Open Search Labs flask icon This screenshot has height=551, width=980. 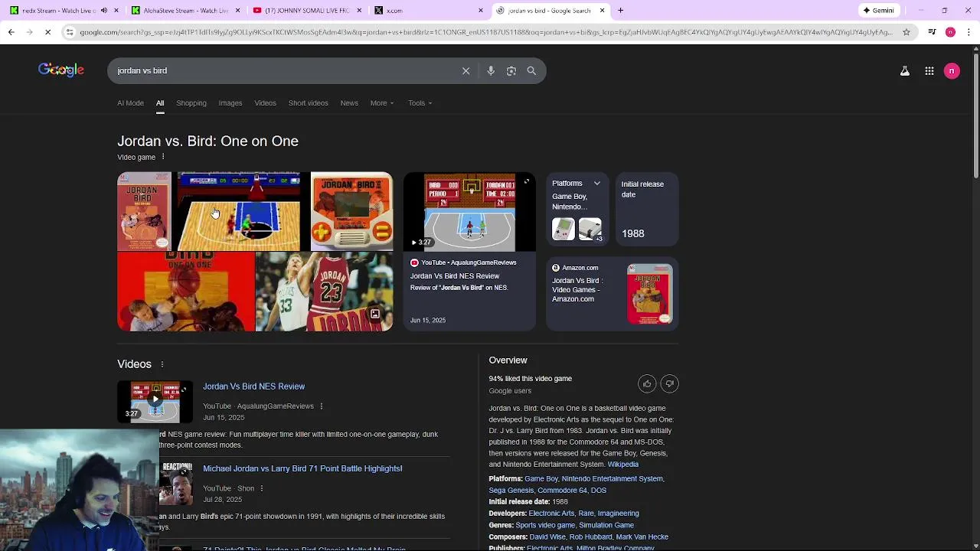[x=905, y=71]
